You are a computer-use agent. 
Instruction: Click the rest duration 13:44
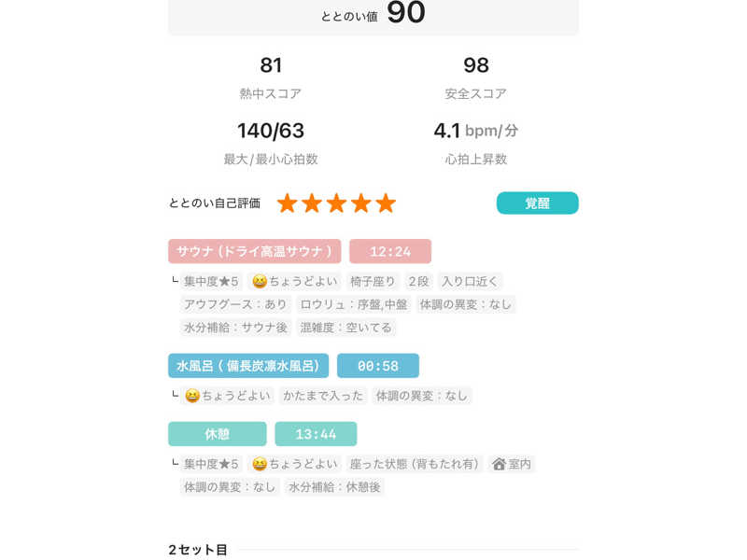(x=316, y=434)
